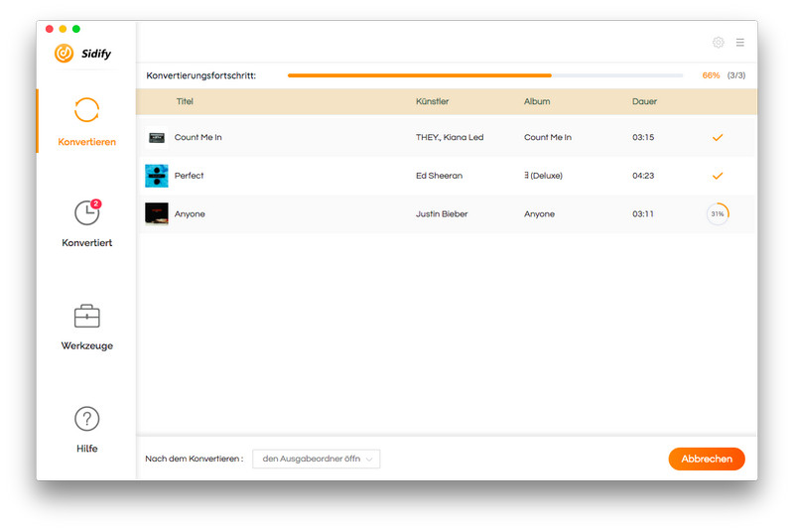Image resolution: width=794 pixels, height=532 pixels.
Task: Open the Hilfe question mark icon
Action: (87, 419)
